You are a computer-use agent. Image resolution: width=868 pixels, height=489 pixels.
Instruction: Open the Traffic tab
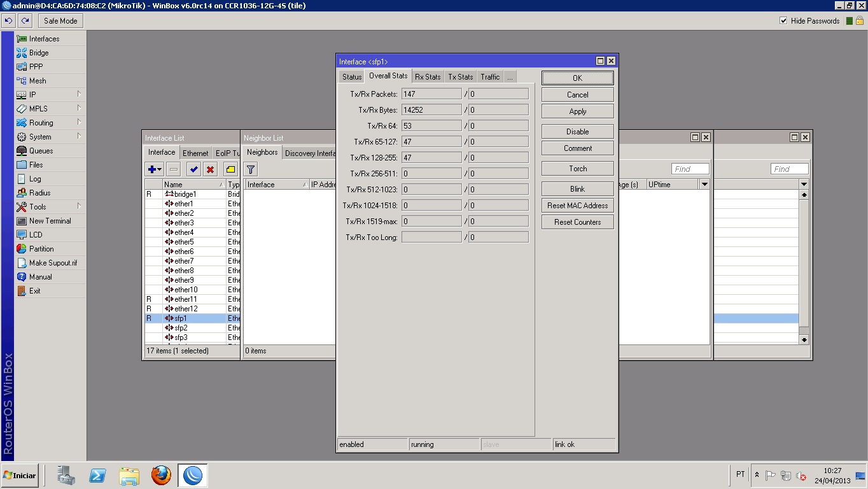[490, 77]
